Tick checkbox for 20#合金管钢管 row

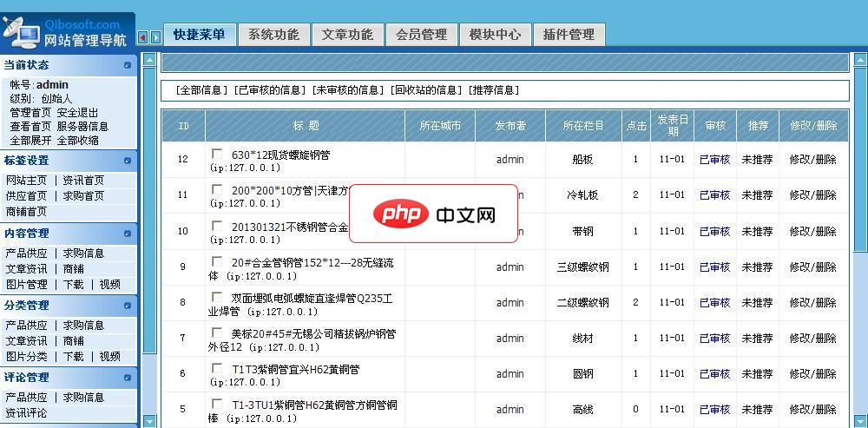pyautogui.click(x=217, y=261)
